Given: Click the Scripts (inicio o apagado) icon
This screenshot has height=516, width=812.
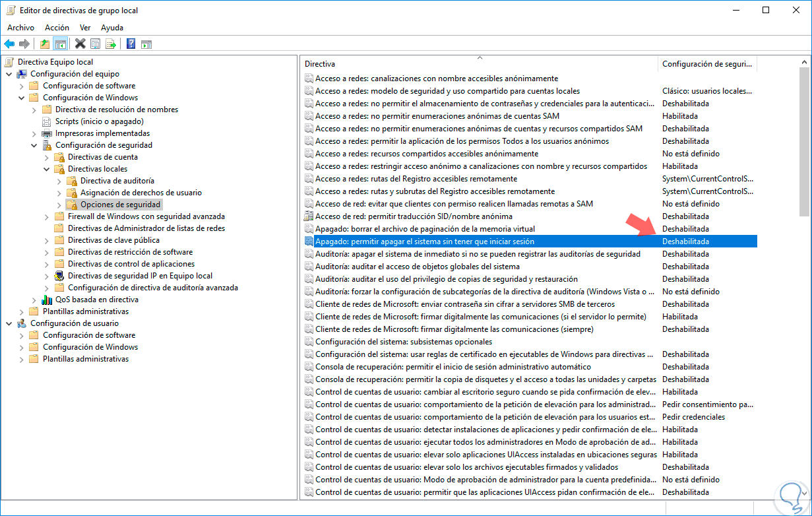Looking at the screenshot, I should click(47, 121).
